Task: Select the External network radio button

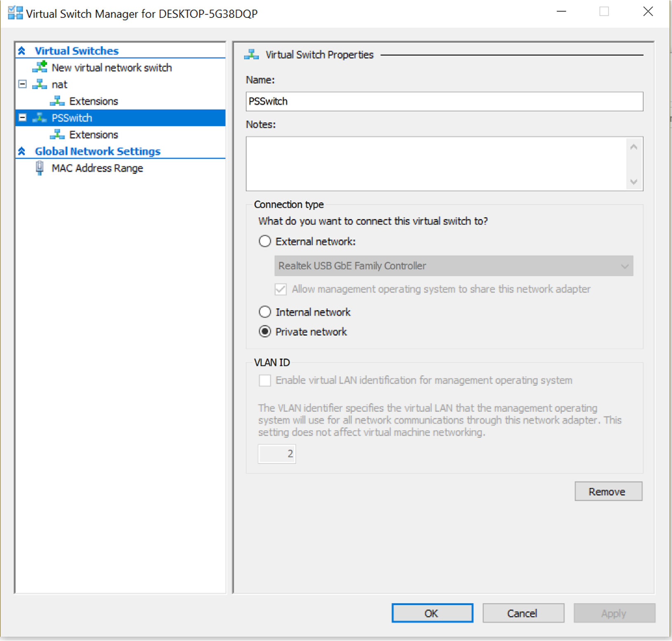Action: click(265, 241)
